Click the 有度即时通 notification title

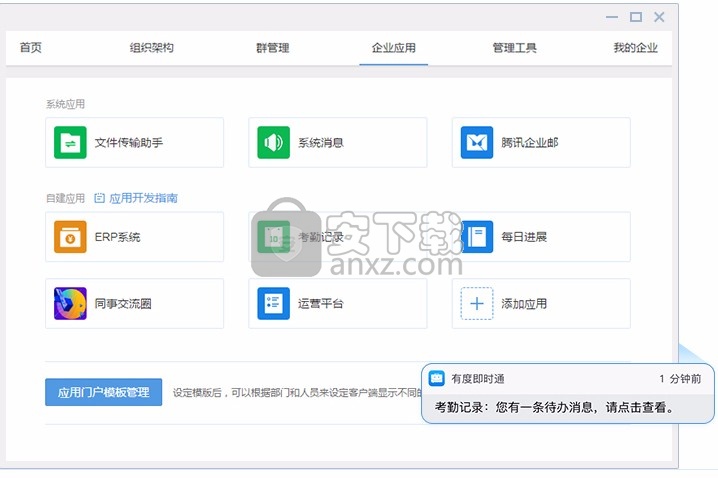point(478,379)
